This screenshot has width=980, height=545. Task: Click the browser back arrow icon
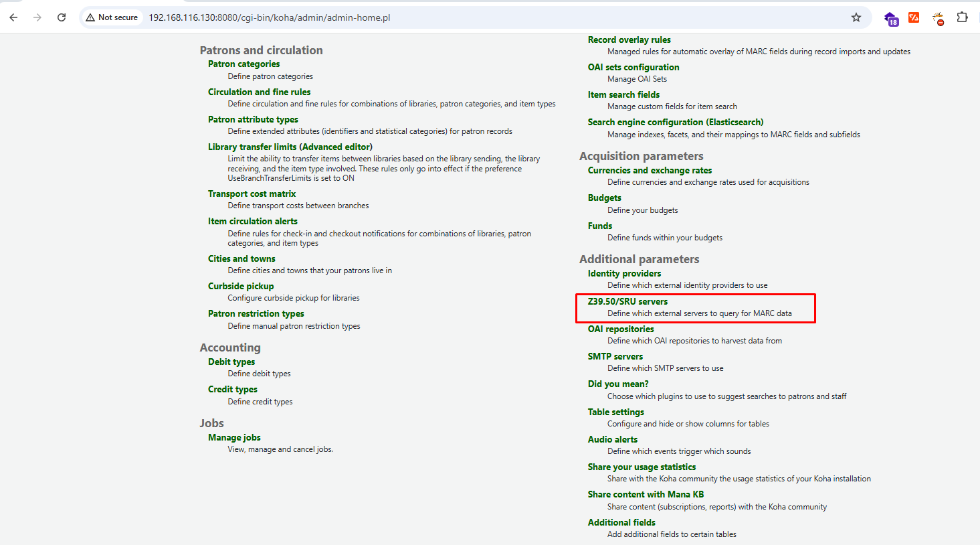(x=13, y=17)
